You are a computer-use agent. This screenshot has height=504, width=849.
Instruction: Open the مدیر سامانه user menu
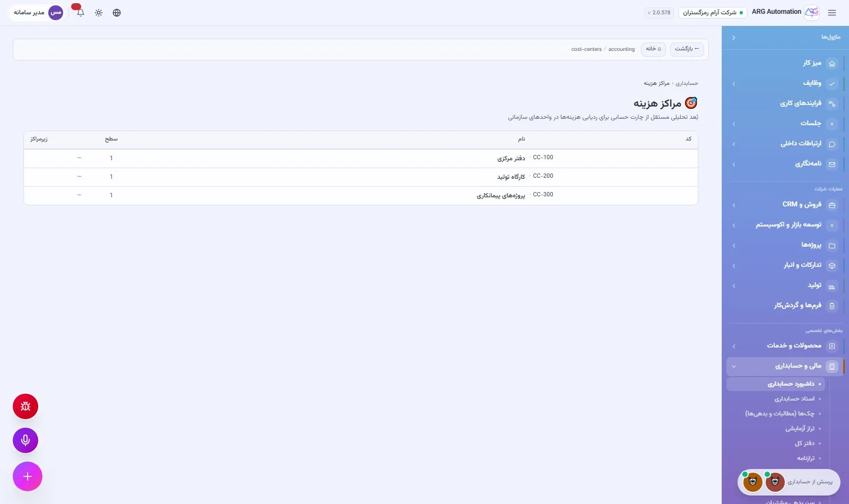point(37,12)
